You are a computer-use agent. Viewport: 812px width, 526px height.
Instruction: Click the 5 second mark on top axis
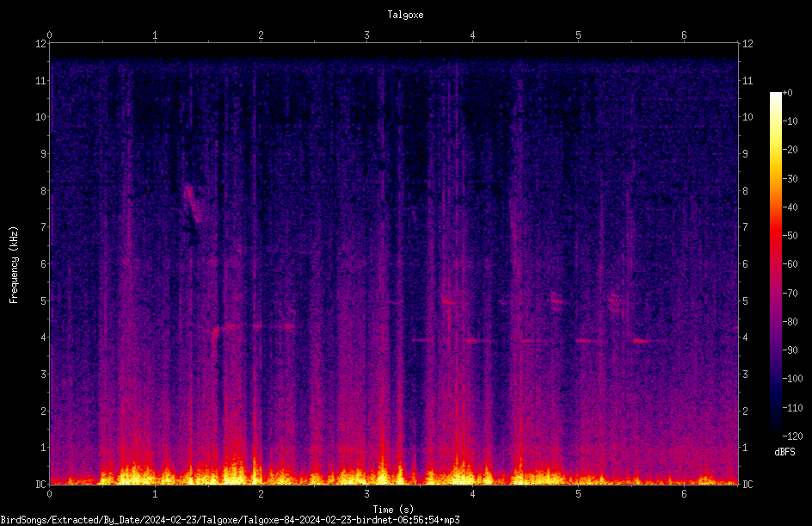pyautogui.click(x=578, y=35)
